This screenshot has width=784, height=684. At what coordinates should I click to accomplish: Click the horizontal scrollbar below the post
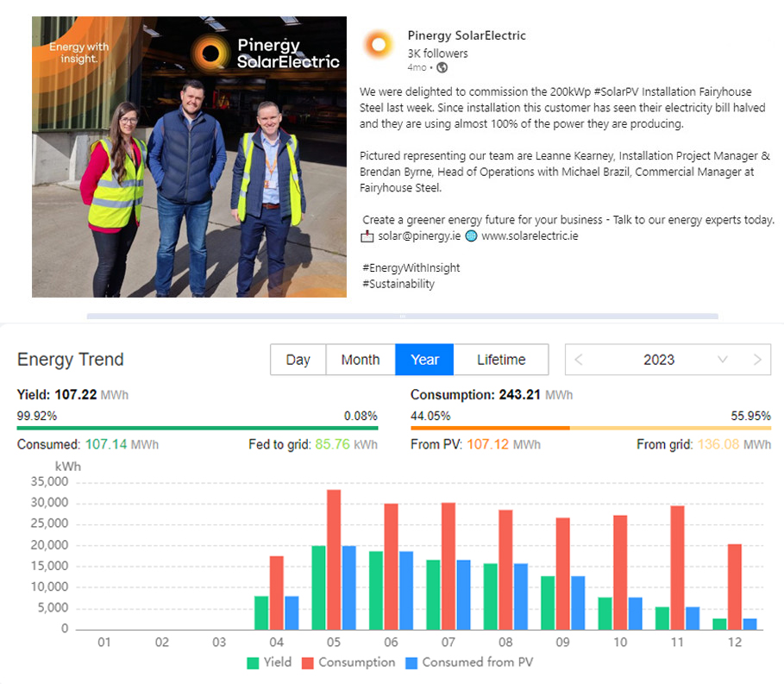click(x=403, y=316)
